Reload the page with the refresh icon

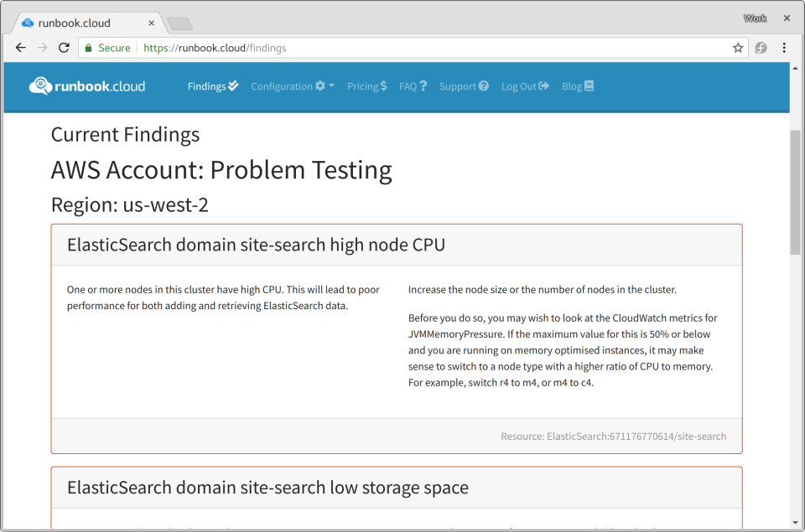[64, 48]
